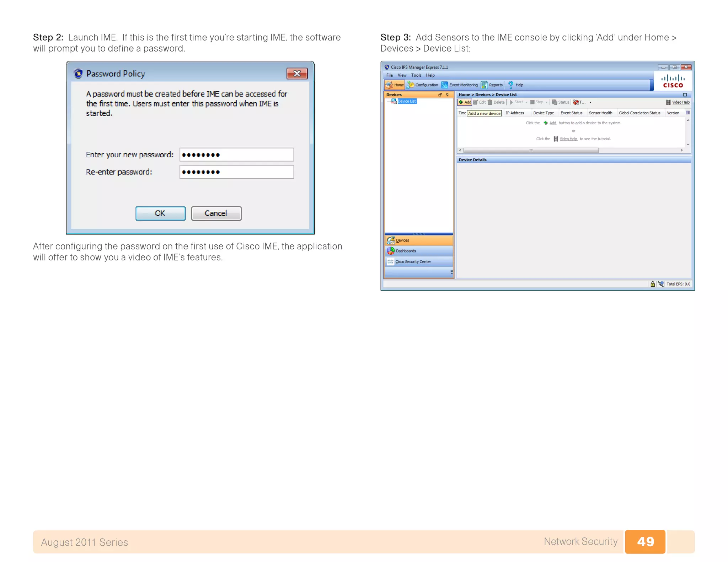Click the Stop toolbar button

(x=537, y=102)
